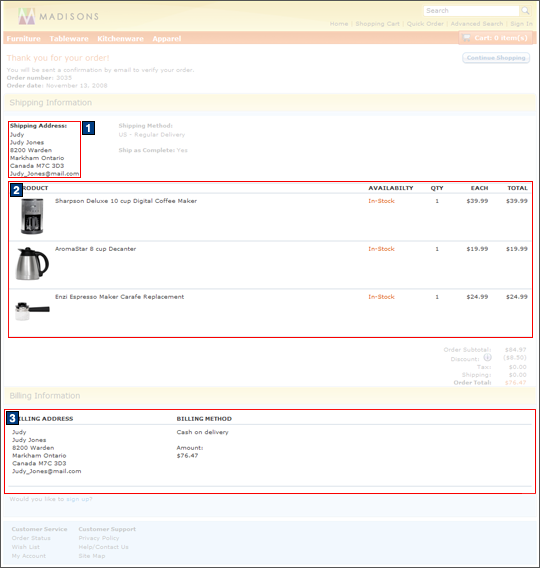Open Privacy Policy footer link

point(99,538)
